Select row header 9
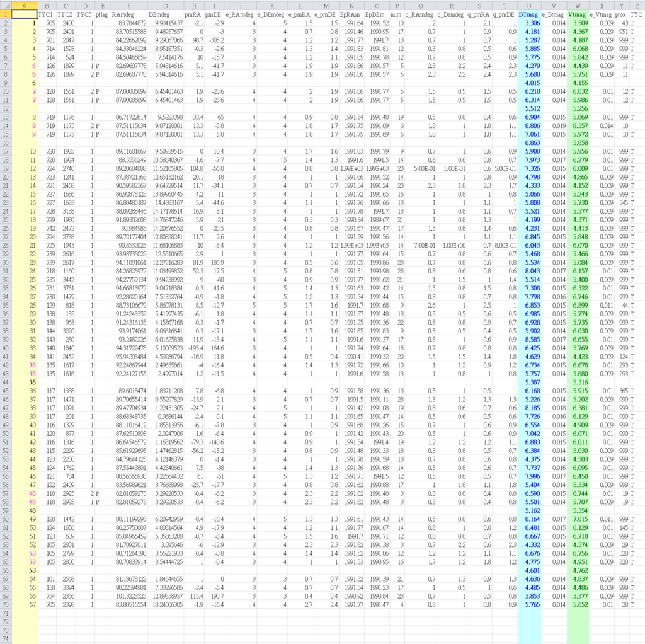645x644 pixels. (6, 83)
